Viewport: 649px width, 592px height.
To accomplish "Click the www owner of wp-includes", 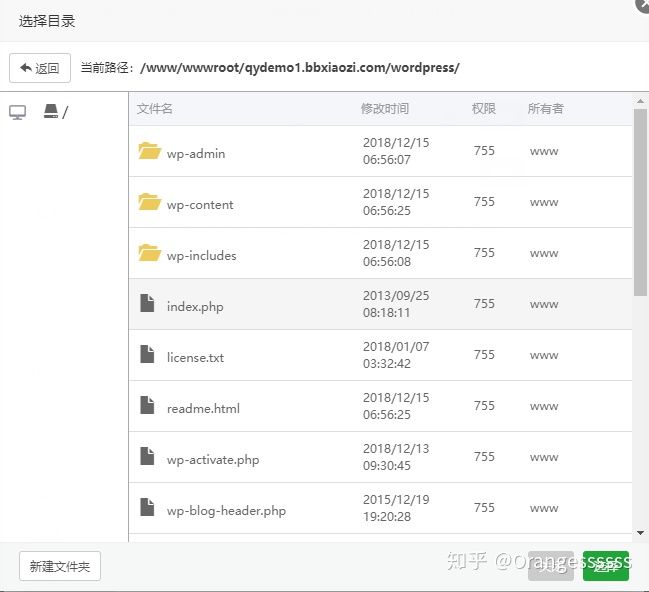I will click(x=544, y=253).
